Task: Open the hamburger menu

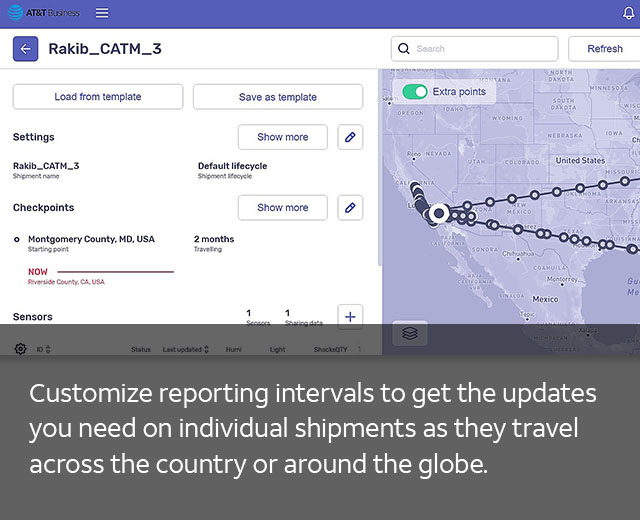Action: tap(102, 13)
